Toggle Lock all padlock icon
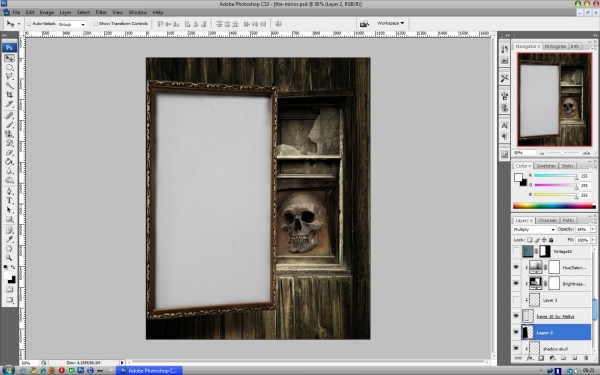Screen dimensions: 600x375 pyautogui.click(x=551, y=240)
